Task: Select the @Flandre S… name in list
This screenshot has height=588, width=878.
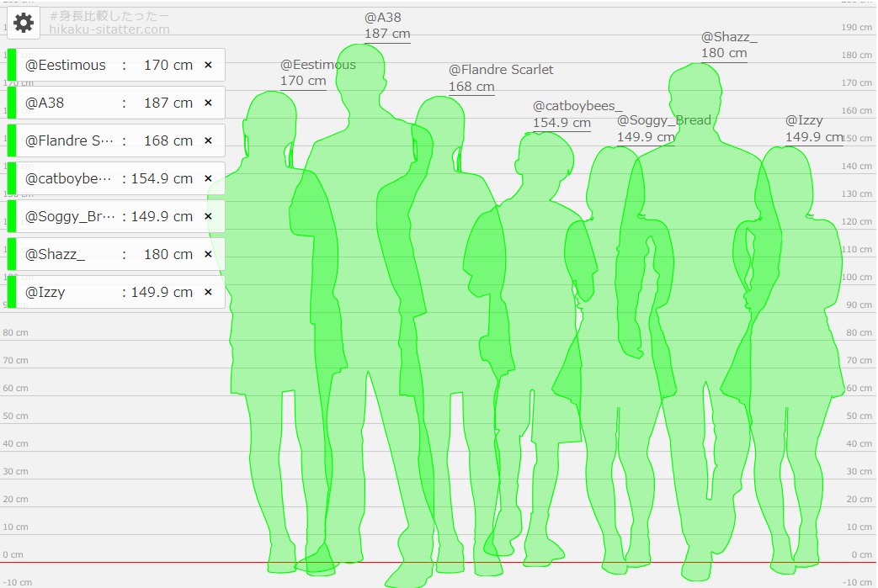Action: [69, 140]
